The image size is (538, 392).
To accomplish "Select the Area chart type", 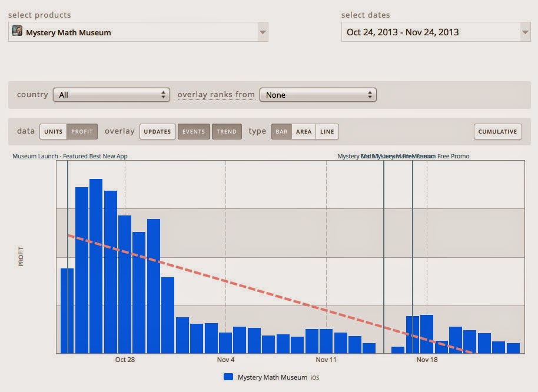I will coord(304,132).
